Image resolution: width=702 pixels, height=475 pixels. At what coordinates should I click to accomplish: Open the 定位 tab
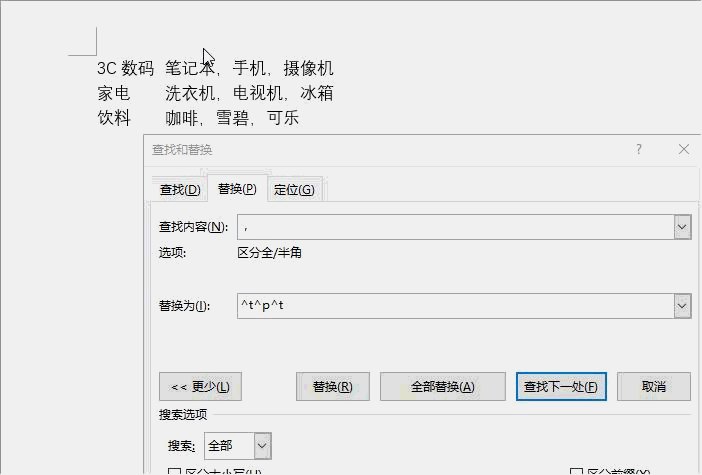click(x=294, y=190)
